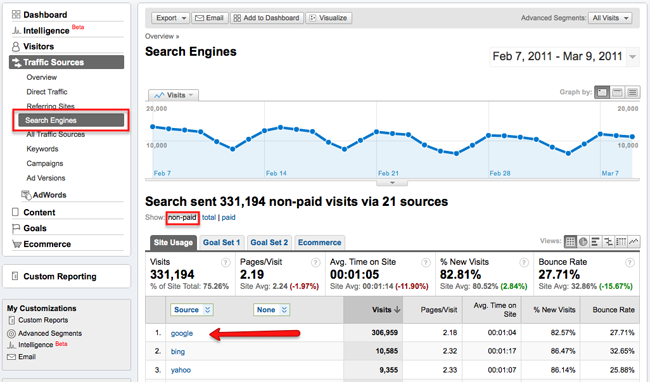Click the Visualize button
The width and height of the screenshot is (650, 382).
(x=329, y=18)
